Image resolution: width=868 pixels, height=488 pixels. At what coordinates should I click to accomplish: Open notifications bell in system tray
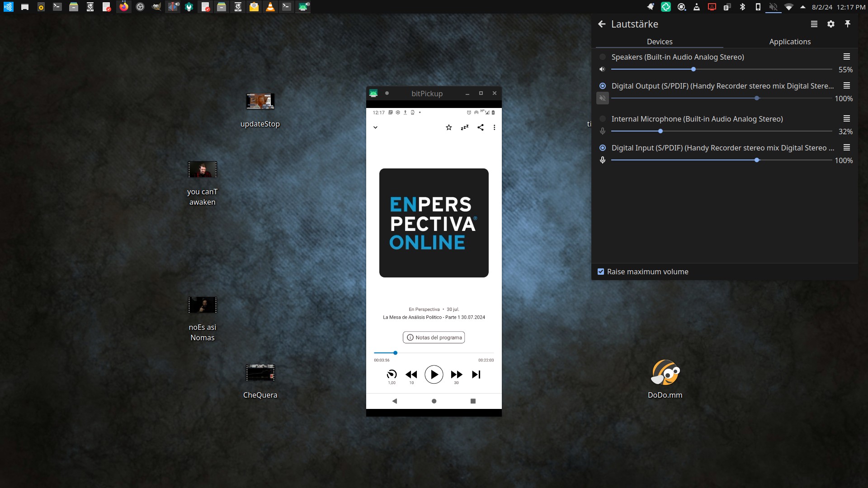[x=651, y=7]
